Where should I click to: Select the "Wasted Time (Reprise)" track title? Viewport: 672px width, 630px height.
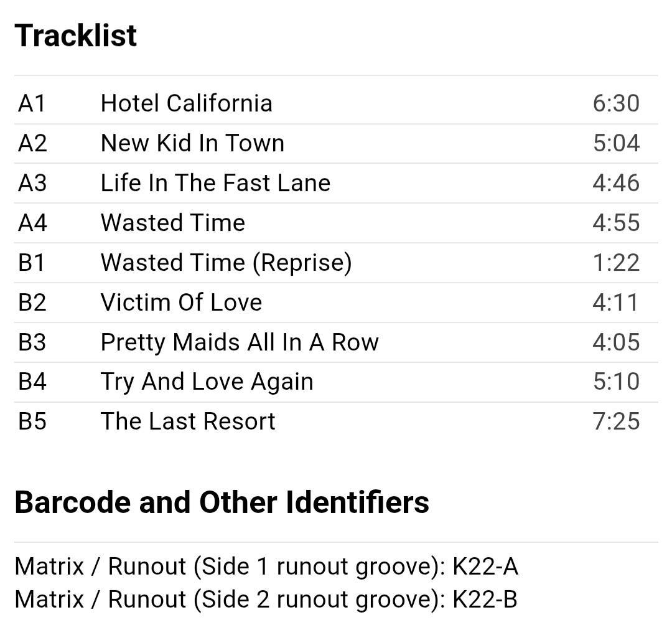tap(226, 263)
